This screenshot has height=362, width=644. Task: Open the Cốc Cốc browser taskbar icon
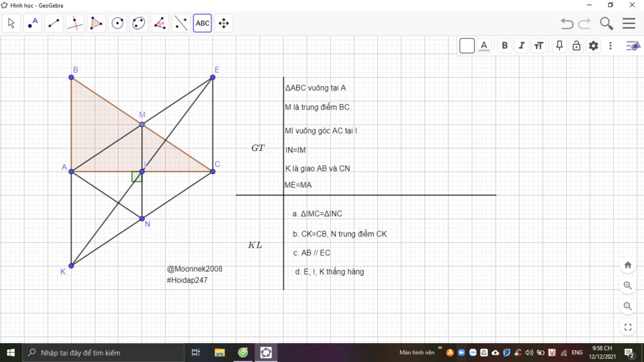pyautogui.click(x=243, y=353)
